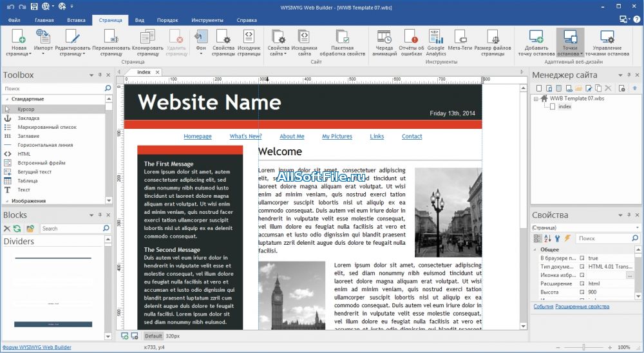Click the page properties gear icon in Менеджер сайта
This screenshot has width=644, height=353.
tap(622, 88)
